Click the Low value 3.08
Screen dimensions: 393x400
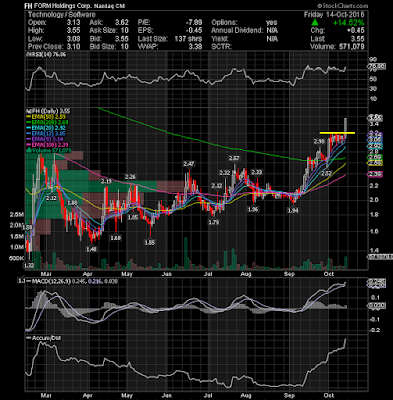click(73, 39)
